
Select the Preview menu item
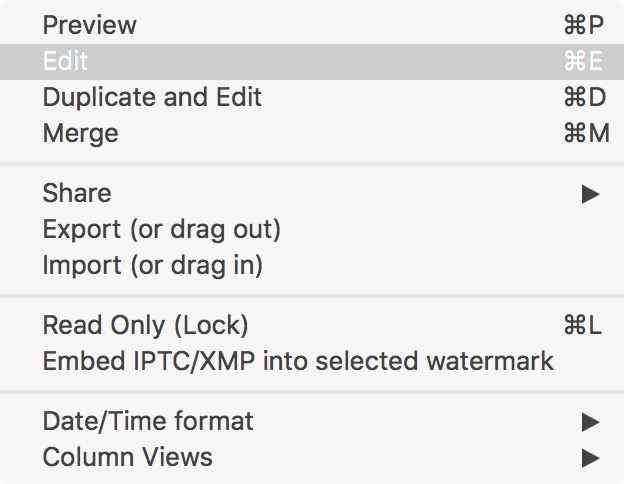[89, 25]
